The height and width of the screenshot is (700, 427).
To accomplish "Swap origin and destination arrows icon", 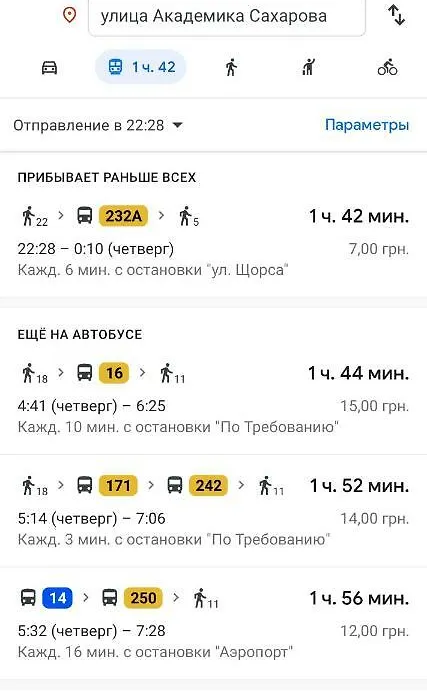I will [396, 15].
